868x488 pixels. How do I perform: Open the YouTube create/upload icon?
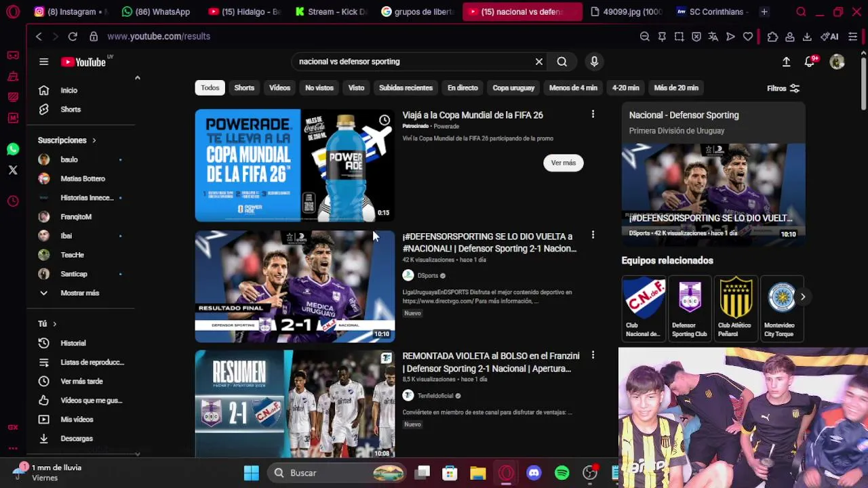point(786,62)
